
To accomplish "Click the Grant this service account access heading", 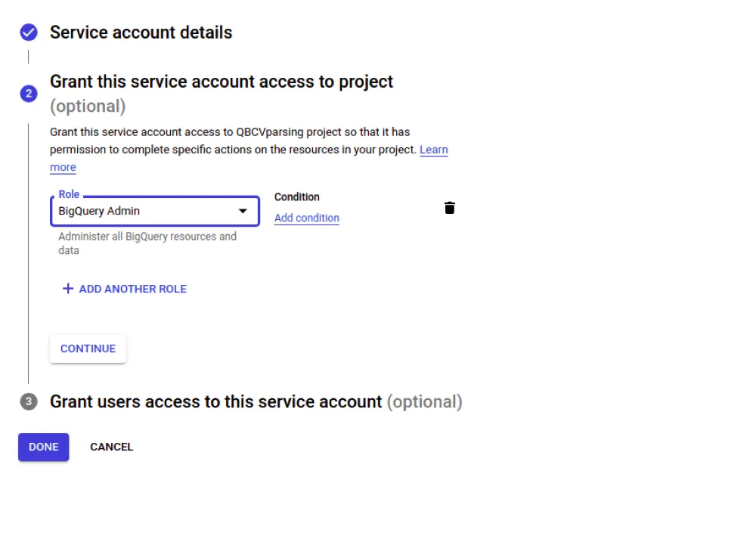I will [222, 94].
